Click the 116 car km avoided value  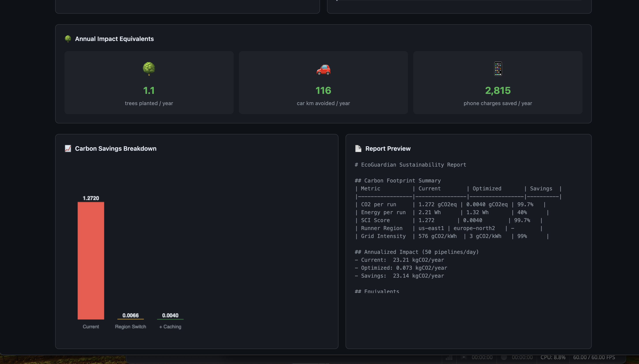pyautogui.click(x=323, y=91)
